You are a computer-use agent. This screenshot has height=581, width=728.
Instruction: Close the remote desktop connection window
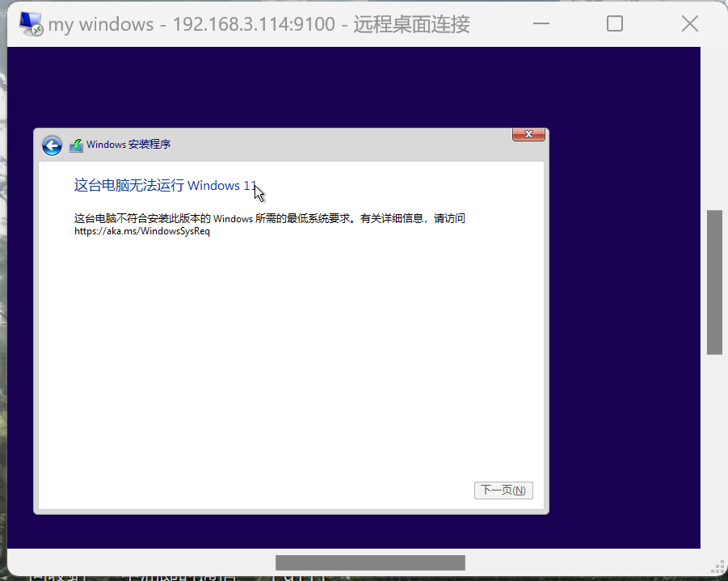click(690, 23)
